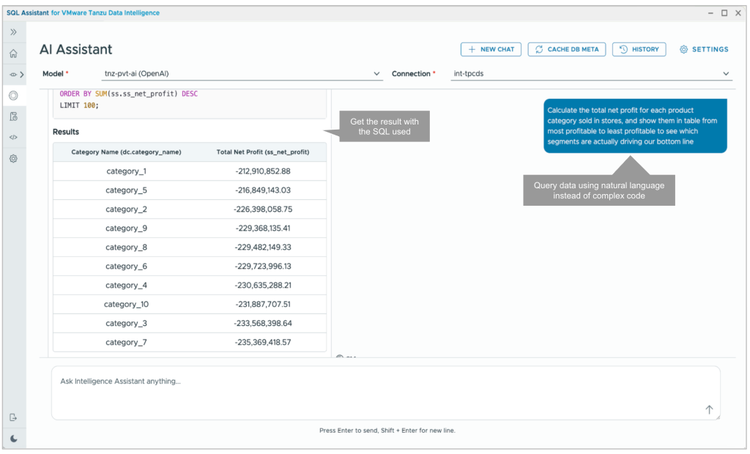This screenshot has height=454, width=750.
Task: Click the Total Net Profit column header
Action: pyautogui.click(x=263, y=152)
